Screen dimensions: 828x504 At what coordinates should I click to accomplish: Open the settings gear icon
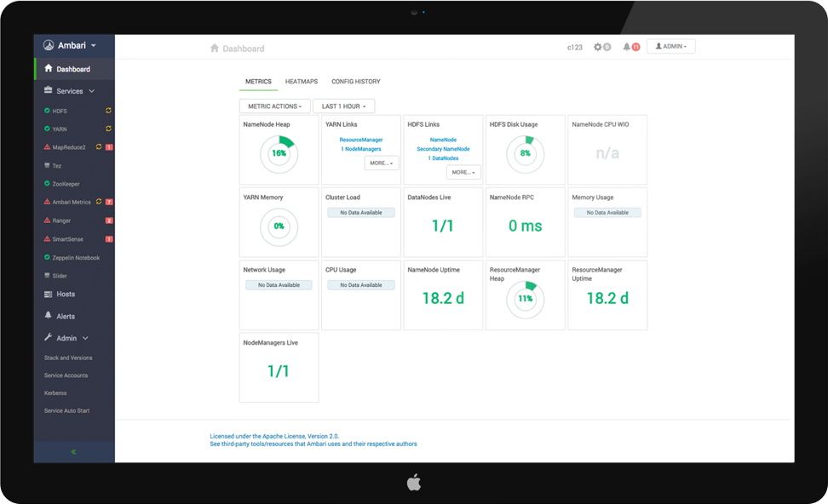(x=598, y=47)
